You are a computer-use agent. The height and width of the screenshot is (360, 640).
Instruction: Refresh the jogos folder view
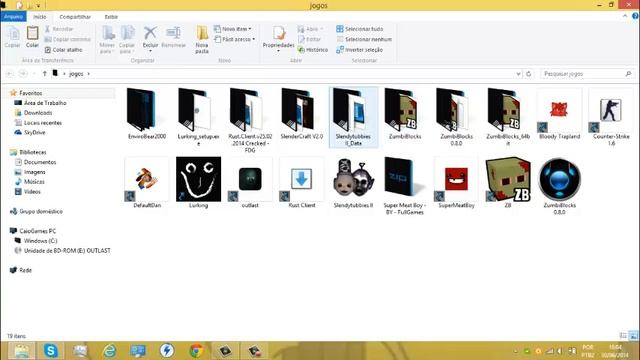[529, 74]
